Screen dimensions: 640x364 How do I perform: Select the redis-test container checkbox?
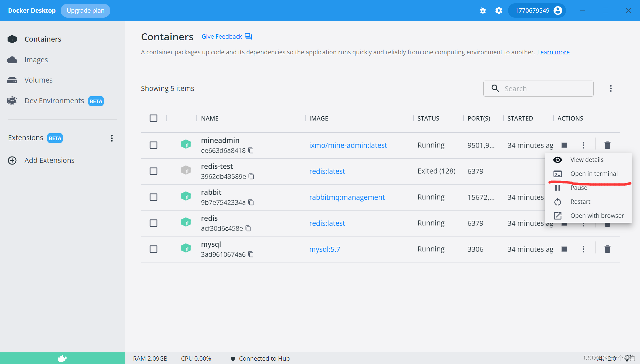pyautogui.click(x=153, y=171)
